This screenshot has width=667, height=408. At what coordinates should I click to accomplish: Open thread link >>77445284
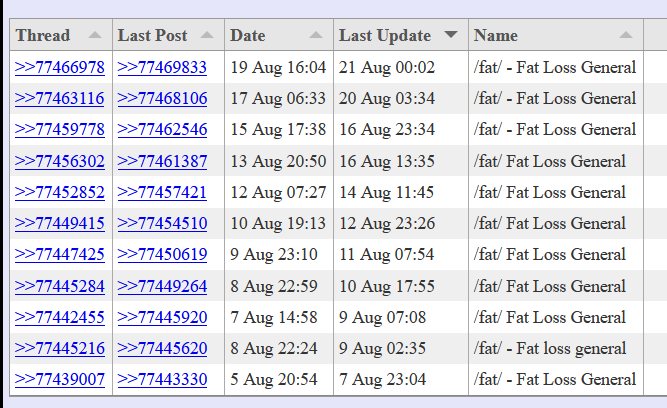pyautogui.click(x=60, y=286)
